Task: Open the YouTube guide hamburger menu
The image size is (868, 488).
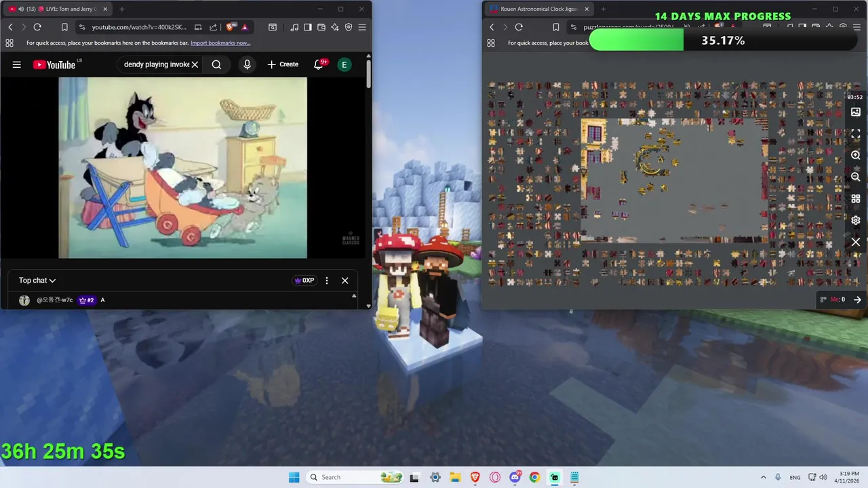Action: pos(16,64)
